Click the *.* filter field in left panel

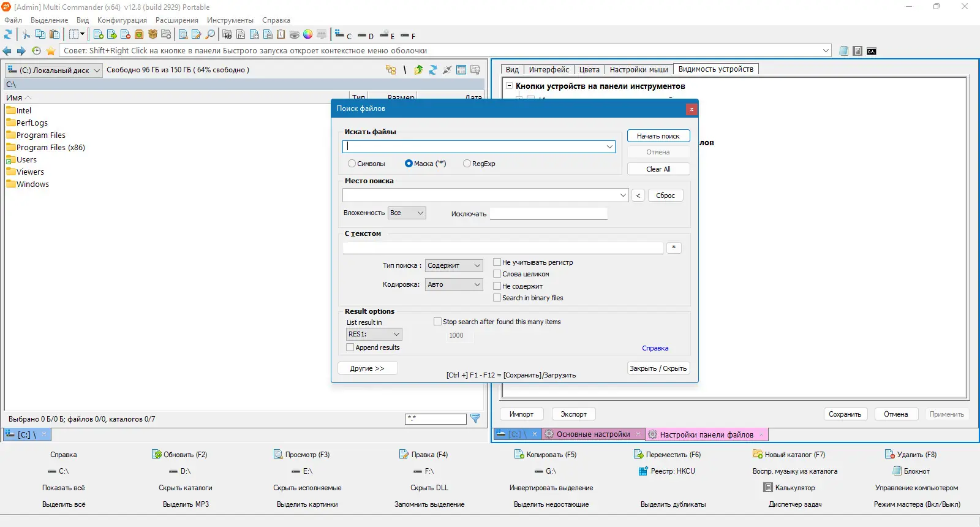tap(435, 419)
